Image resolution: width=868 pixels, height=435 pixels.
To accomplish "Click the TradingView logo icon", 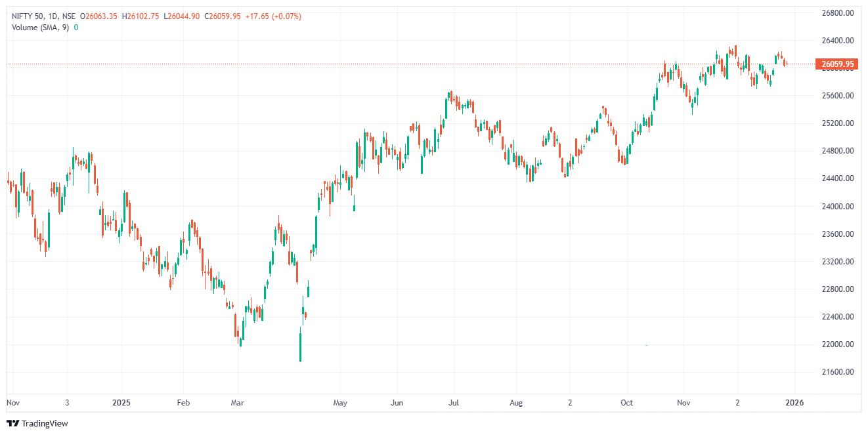I will point(12,424).
